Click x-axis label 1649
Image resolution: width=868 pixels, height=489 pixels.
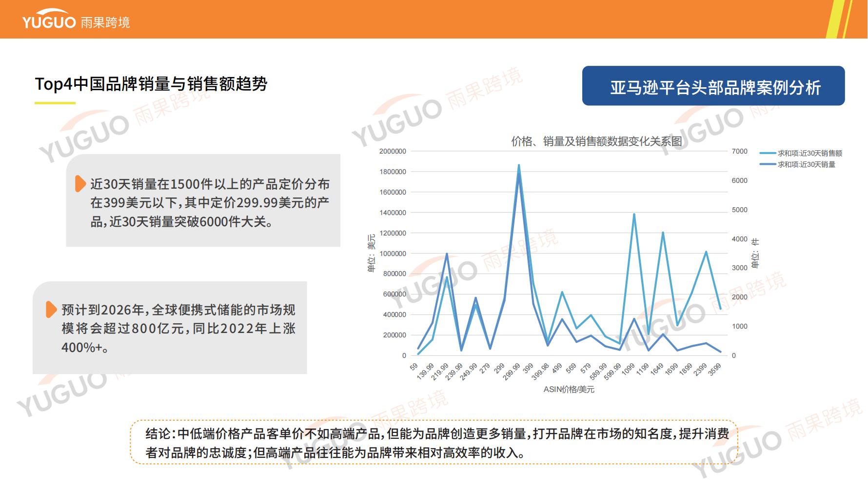(657, 370)
